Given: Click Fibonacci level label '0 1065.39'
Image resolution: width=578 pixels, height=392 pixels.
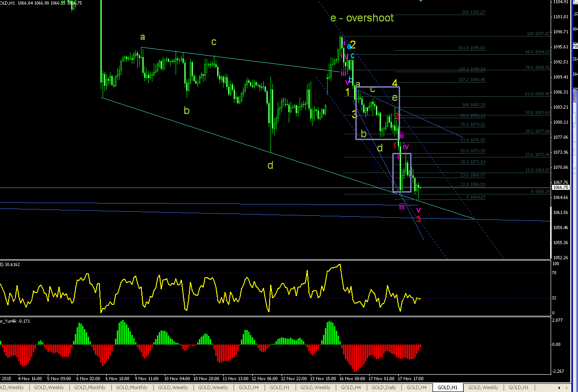Looking at the screenshot, I should pyautogui.click(x=541, y=192).
